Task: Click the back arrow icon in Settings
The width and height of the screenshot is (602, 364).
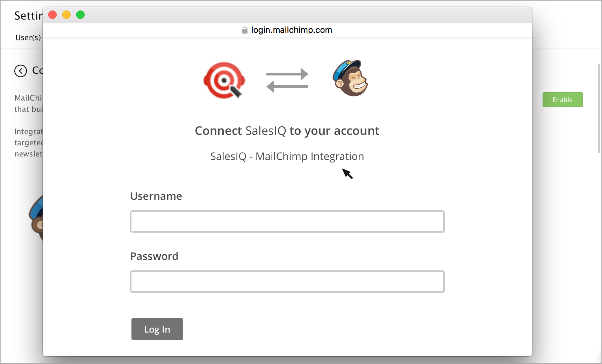Action: 21,71
